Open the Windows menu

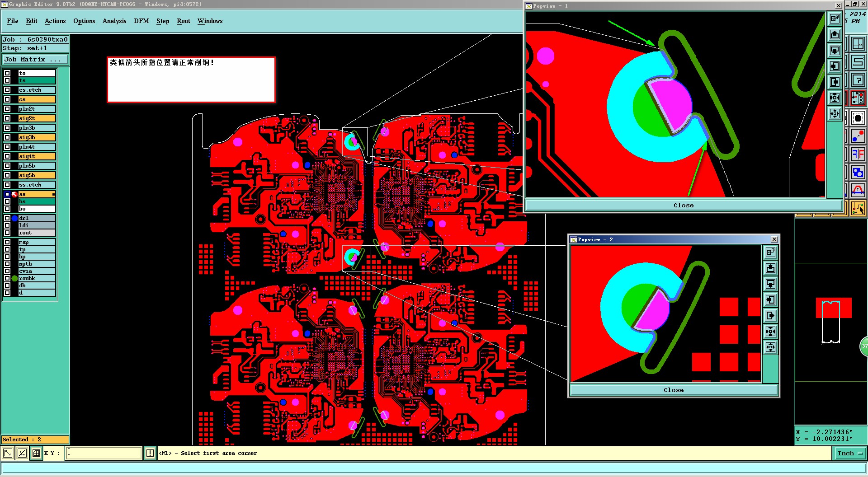(x=210, y=21)
